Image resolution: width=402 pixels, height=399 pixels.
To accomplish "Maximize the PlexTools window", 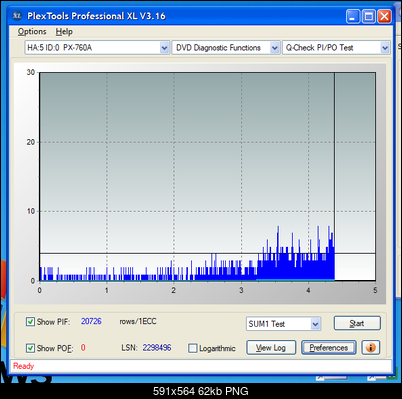I will click(369, 16).
